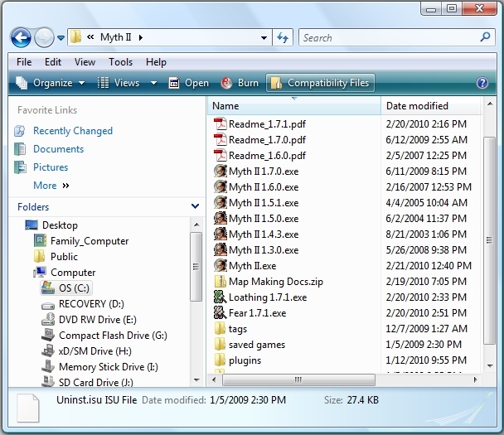
Task: Click the Compatibility Files button
Action: (x=320, y=83)
